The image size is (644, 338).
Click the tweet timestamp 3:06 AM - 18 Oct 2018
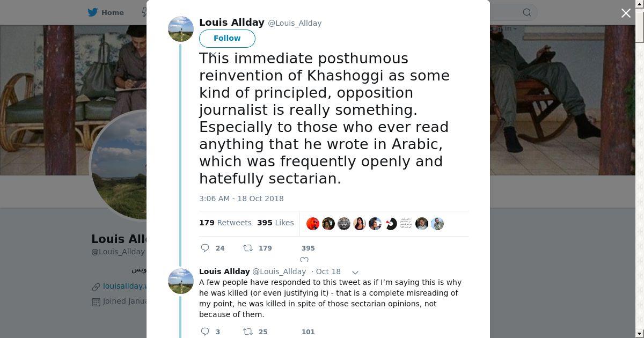pos(241,199)
